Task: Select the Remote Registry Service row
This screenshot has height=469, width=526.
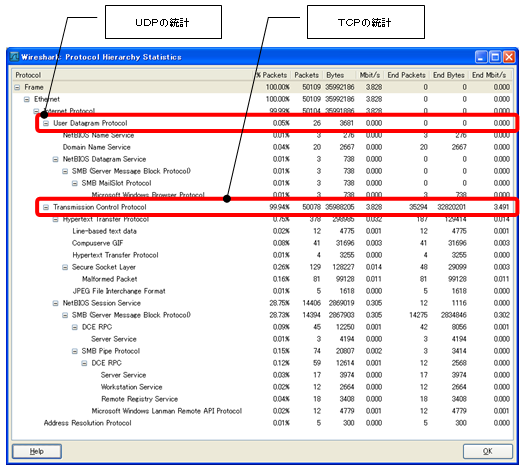Action: pos(262,399)
